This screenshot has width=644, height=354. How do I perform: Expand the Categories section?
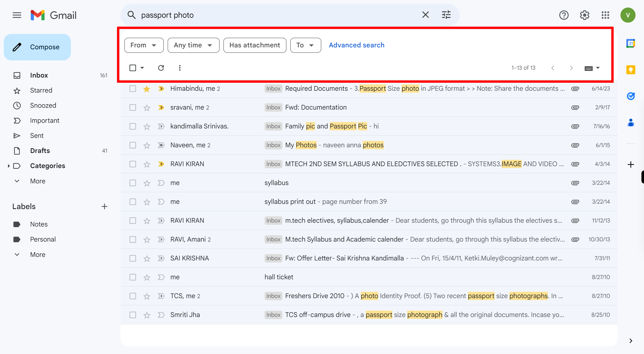(x=8, y=166)
